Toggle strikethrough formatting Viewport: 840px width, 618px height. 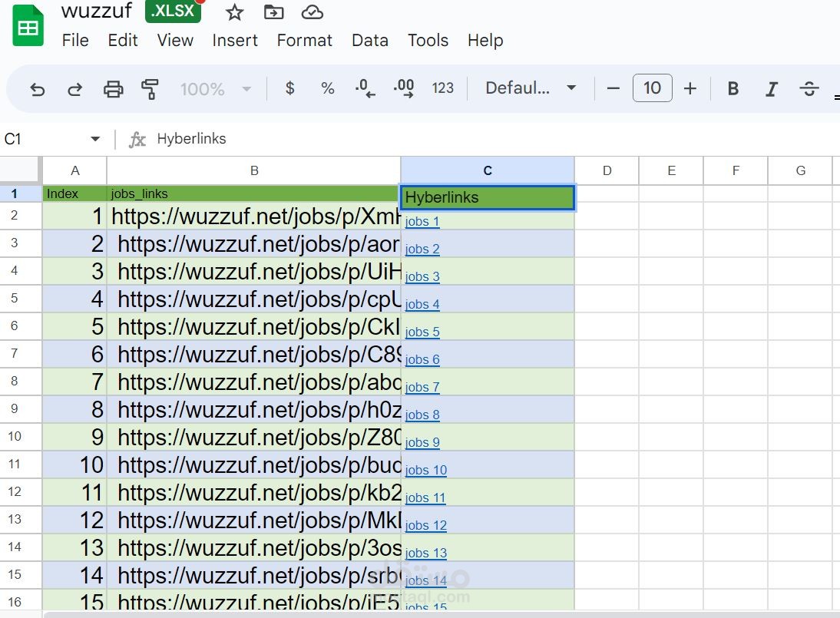809,88
